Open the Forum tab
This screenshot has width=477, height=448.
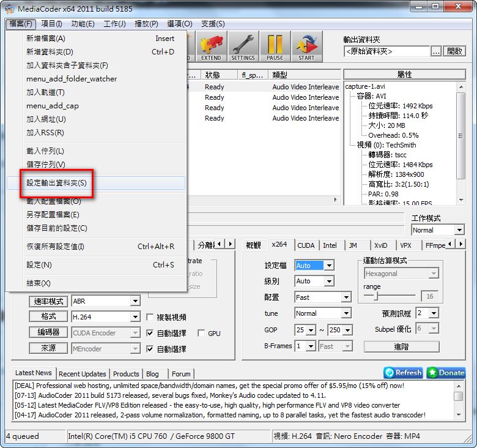181,374
